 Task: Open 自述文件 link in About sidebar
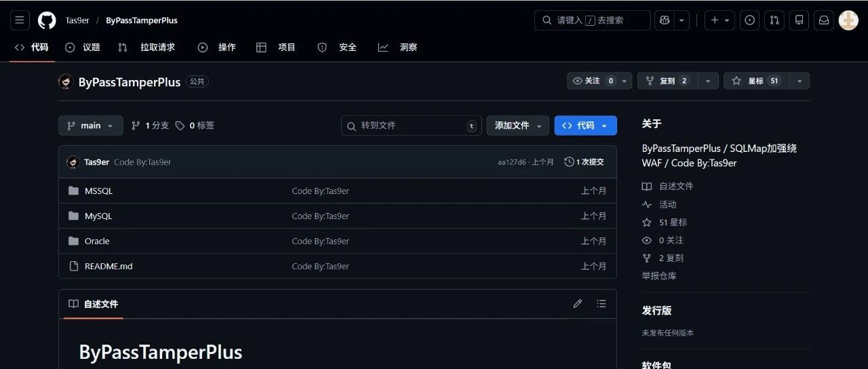(668, 187)
